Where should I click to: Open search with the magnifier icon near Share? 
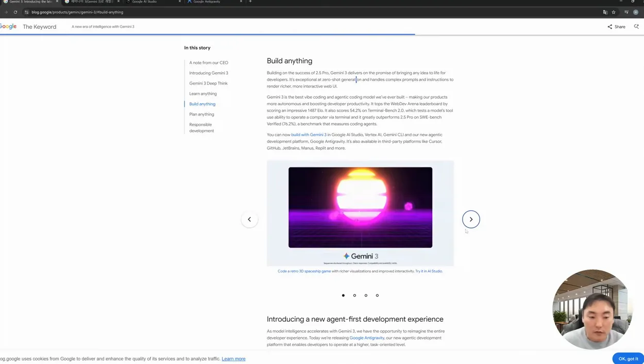pos(636,26)
